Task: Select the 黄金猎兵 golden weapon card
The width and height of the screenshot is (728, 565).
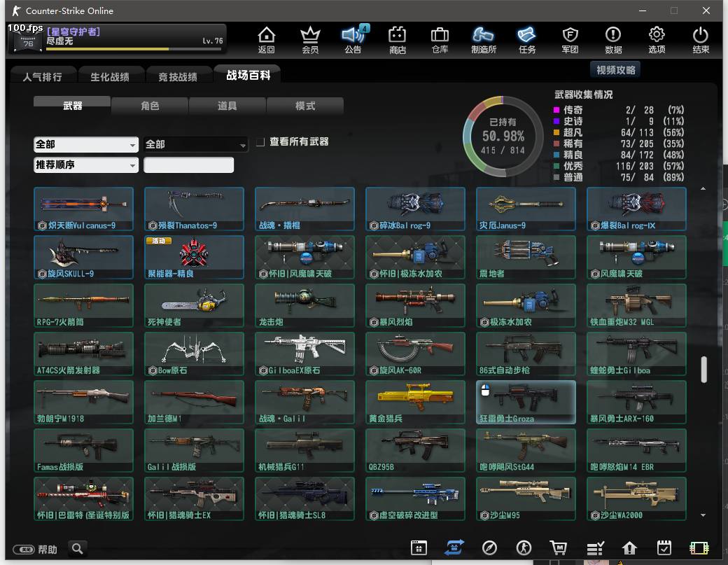Action: click(415, 402)
